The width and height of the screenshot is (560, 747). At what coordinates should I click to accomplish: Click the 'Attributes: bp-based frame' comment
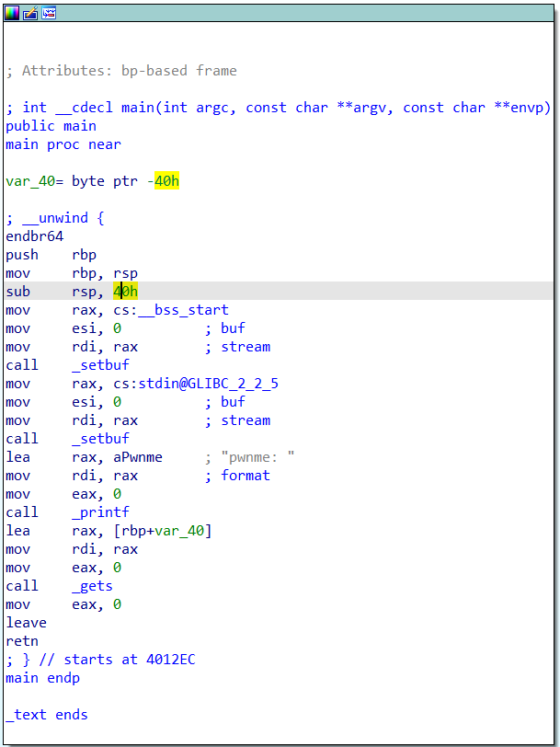tap(121, 71)
